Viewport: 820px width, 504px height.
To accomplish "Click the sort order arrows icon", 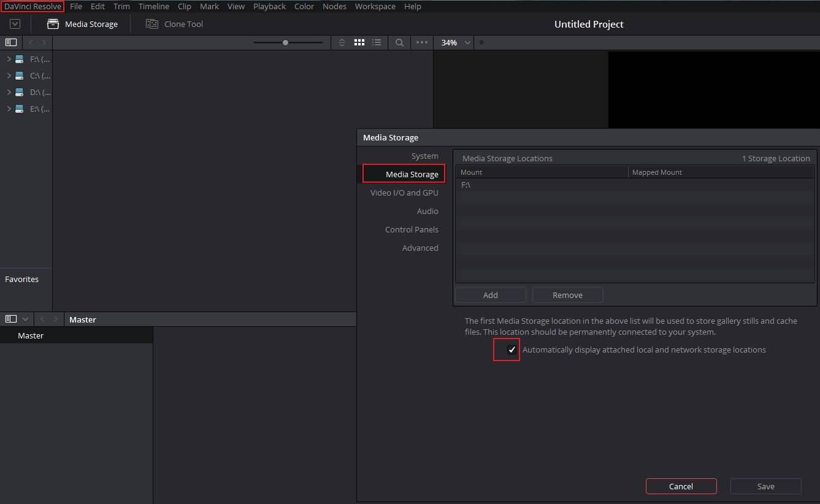I will 342,42.
